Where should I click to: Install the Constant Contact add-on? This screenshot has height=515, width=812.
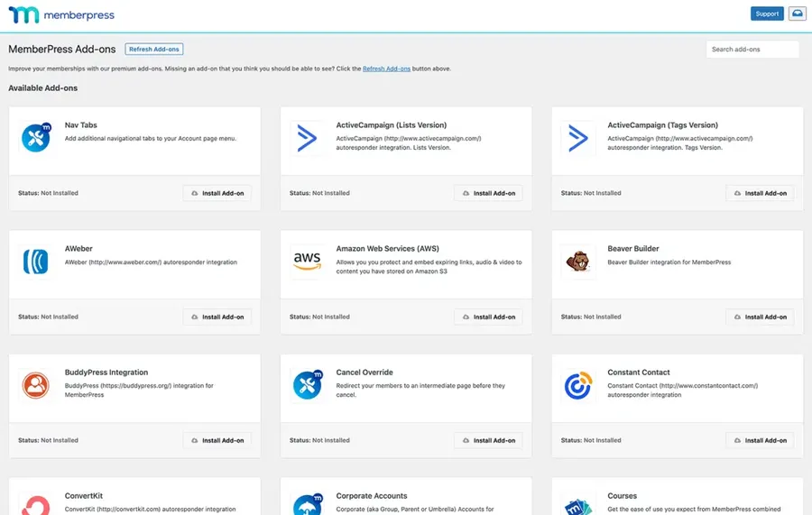pyautogui.click(x=760, y=440)
